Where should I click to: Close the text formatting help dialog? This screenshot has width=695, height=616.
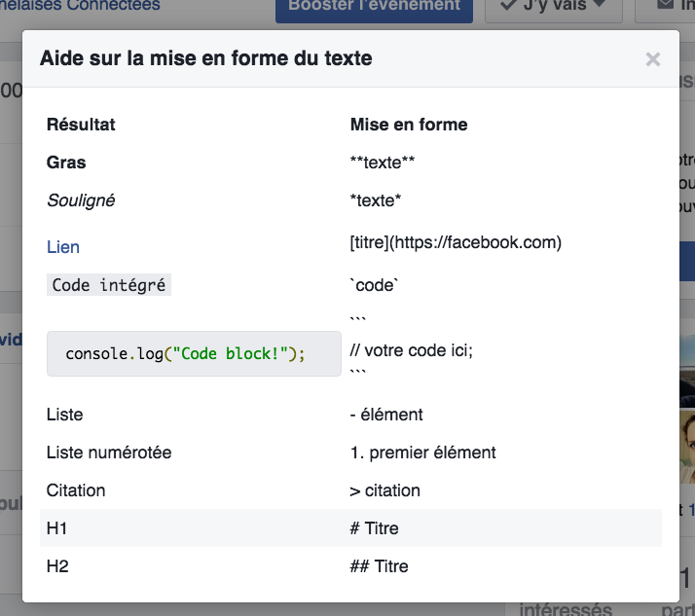tap(652, 59)
